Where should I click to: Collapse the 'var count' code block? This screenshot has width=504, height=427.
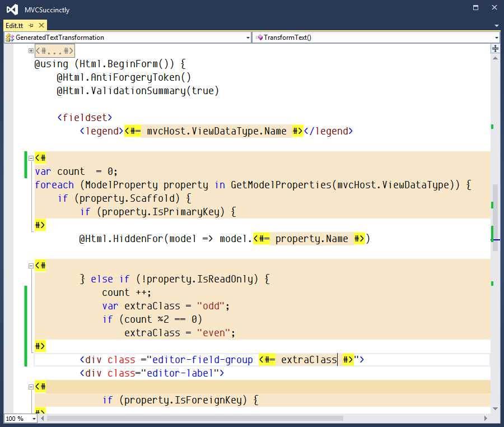click(31, 158)
